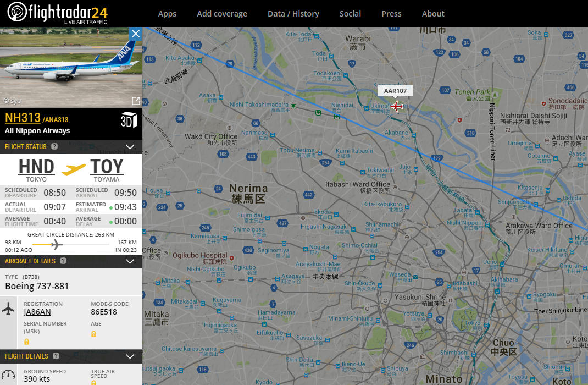Click the Flightradar24 logo
The width and height of the screenshot is (588, 385).
(x=57, y=13)
